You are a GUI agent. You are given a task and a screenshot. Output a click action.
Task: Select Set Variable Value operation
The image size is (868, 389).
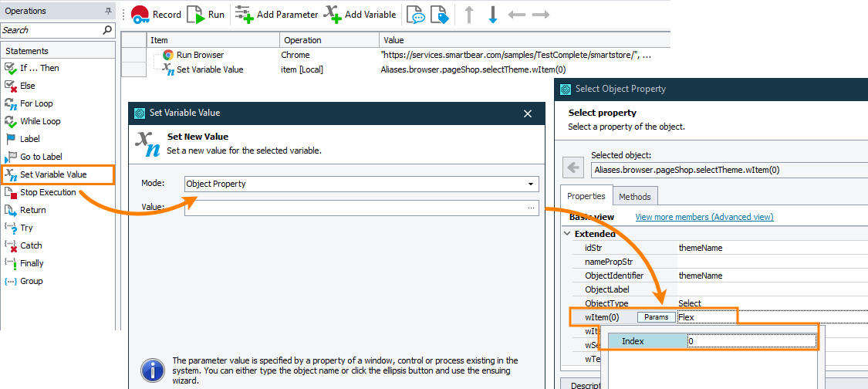(x=53, y=174)
